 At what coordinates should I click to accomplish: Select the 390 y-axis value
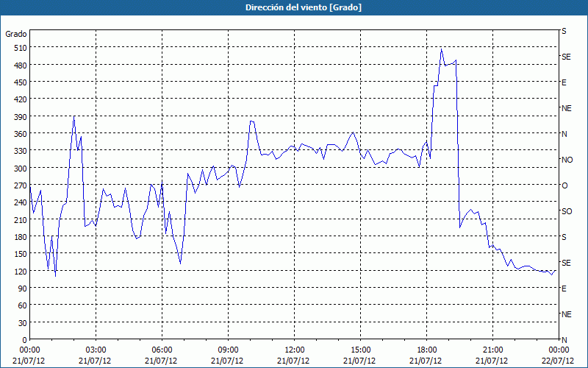(20, 117)
